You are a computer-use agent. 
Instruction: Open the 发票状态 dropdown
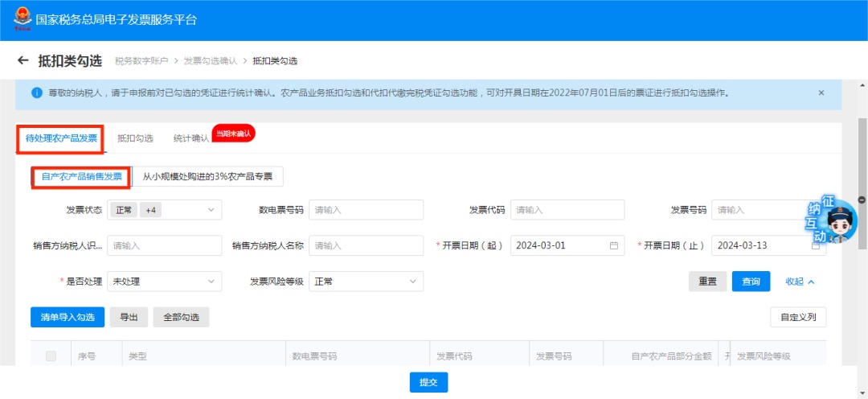165,210
